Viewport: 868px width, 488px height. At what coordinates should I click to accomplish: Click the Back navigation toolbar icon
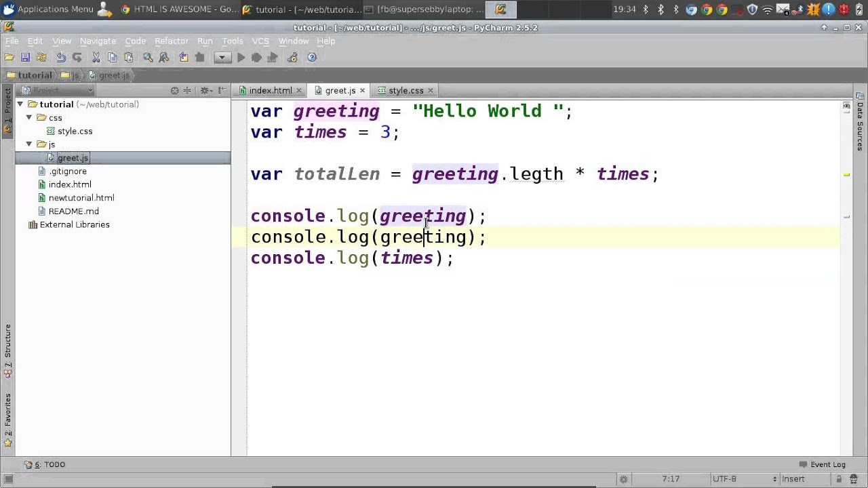(183, 58)
